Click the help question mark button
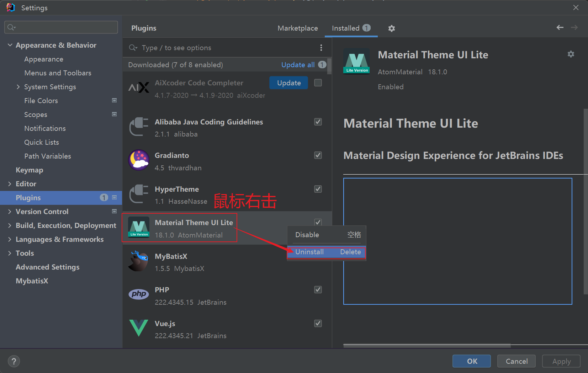588x373 pixels. pyautogui.click(x=14, y=361)
